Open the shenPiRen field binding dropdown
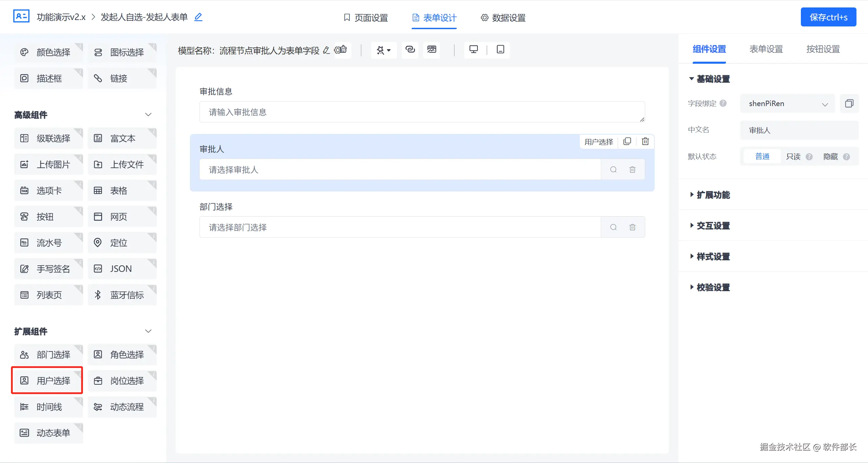This screenshot has width=868, height=463. 787,104
